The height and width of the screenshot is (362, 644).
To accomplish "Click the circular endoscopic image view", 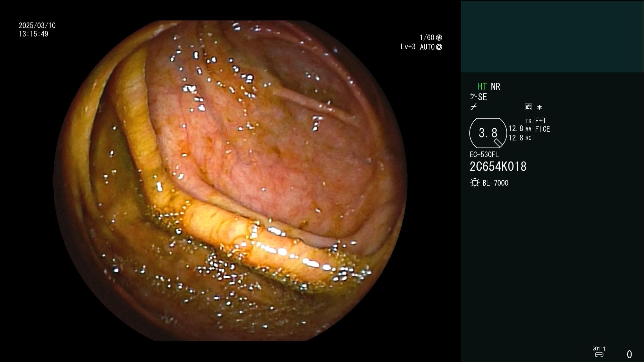I will click(x=230, y=181).
